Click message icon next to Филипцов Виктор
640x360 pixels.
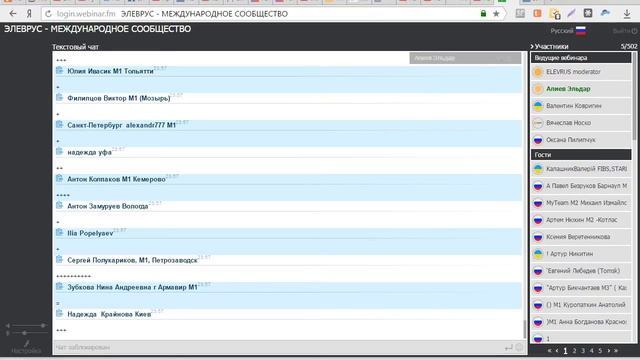[x=59, y=97]
